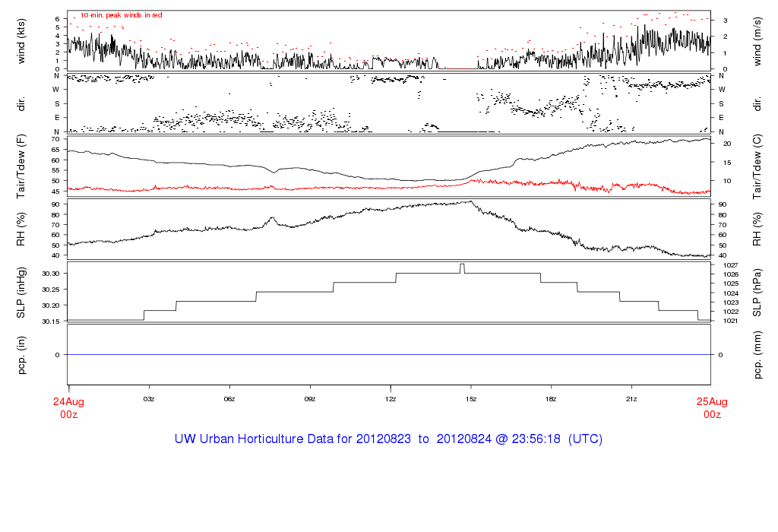778x532 pixels.
Task: Click the '45' Fahrenheit temperature tick
Action: [x=55, y=192]
